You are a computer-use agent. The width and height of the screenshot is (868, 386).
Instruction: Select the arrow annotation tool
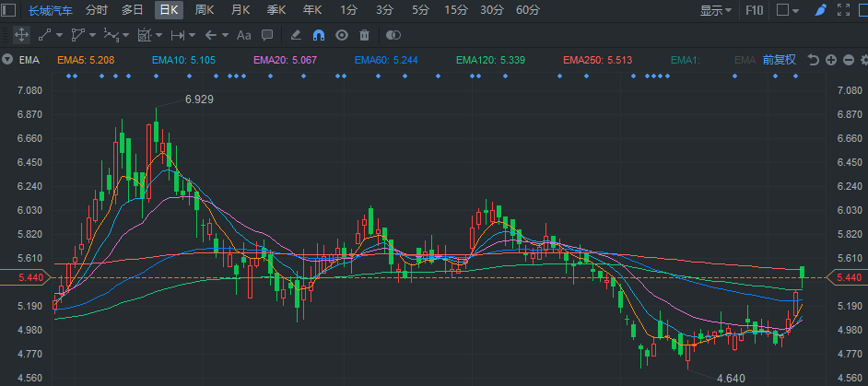click(210, 35)
